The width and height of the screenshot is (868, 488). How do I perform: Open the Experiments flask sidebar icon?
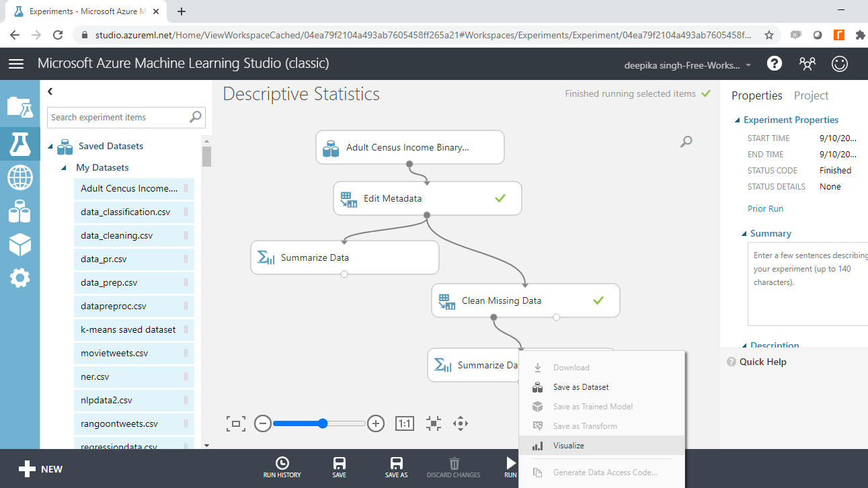pos(19,143)
